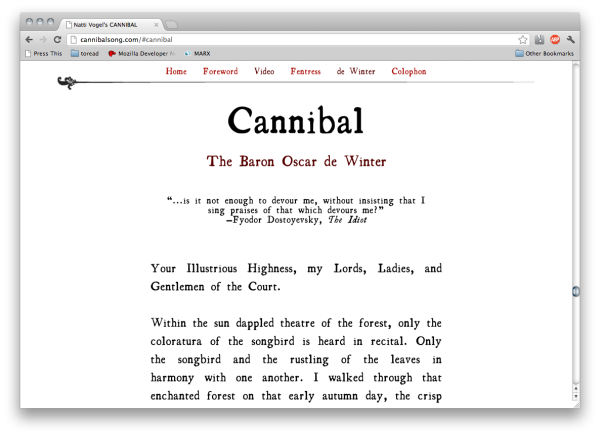Click the AdBlock extension icon
The width and height of the screenshot is (600, 436).
click(x=555, y=39)
